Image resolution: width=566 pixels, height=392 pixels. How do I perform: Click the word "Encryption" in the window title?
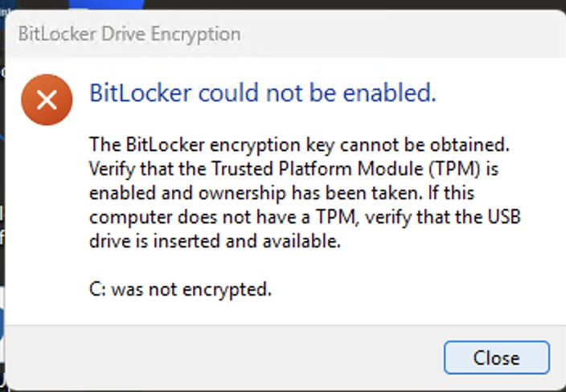pyautogui.click(x=195, y=35)
